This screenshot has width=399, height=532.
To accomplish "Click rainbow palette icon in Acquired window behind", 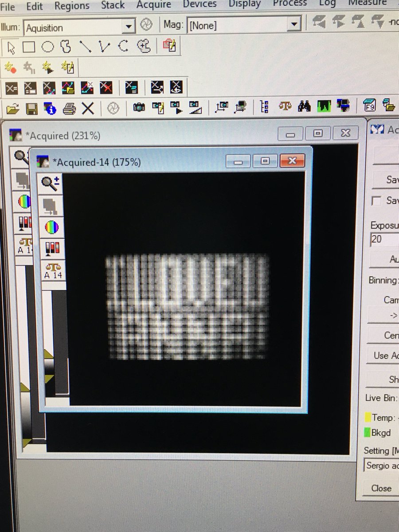I will point(23,202).
